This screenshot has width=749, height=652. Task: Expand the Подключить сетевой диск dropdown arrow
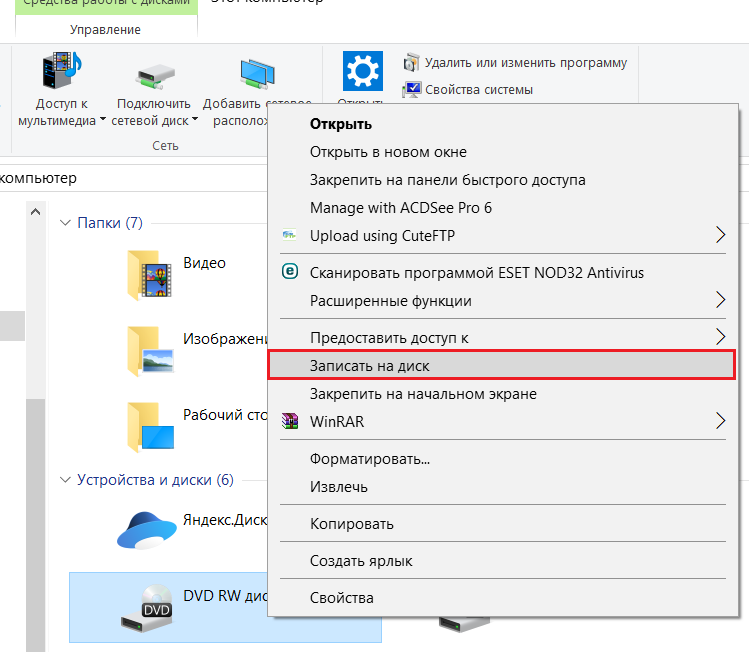point(194,119)
